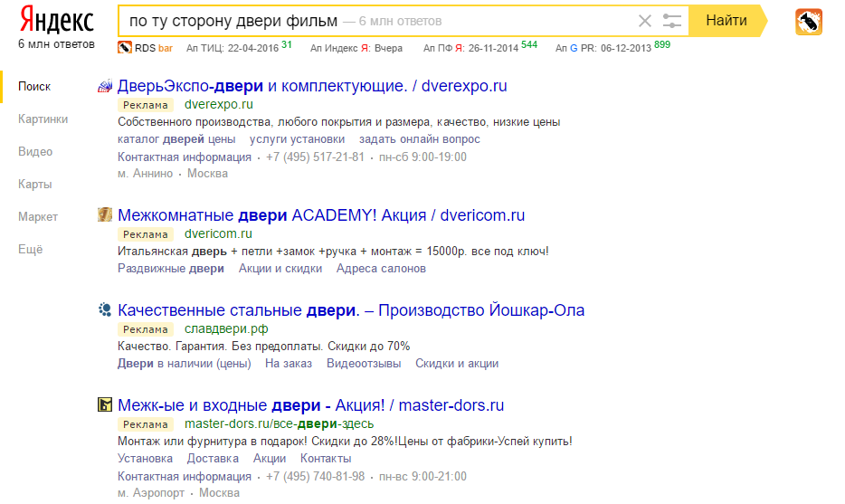Click the phone number +7 (495) 740-81-98
Image resolution: width=845 pixels, height=504 pixels.
coord(315,477)
